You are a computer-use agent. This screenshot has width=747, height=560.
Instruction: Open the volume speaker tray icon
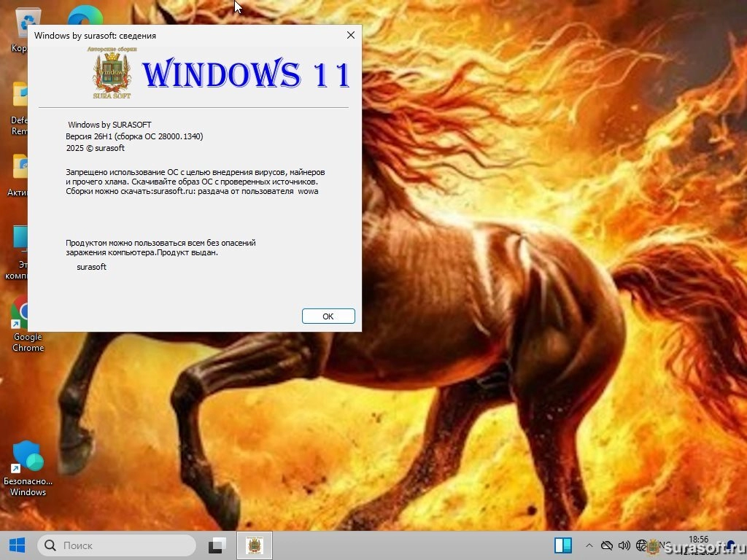pyautogui.click(x=624, y=545)
